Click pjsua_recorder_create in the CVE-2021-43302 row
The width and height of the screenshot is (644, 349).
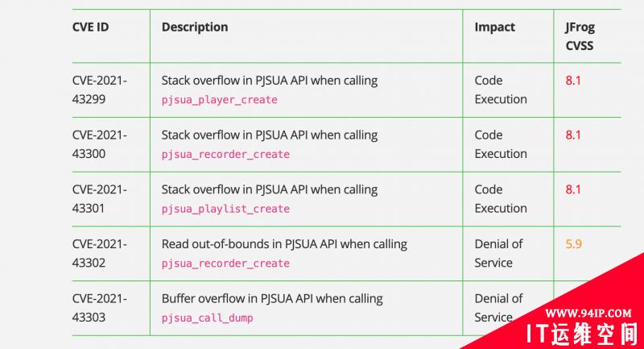225,263
